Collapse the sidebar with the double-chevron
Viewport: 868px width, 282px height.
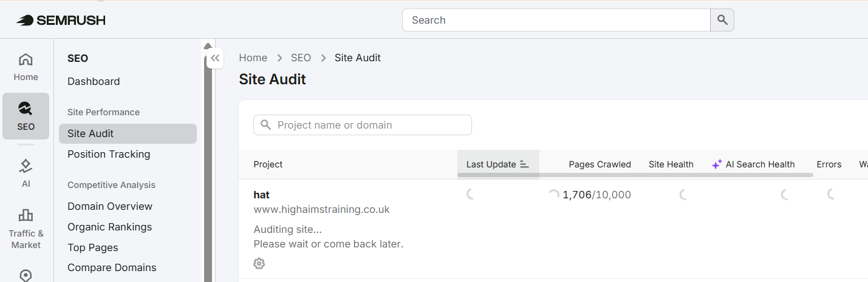[215, 59]
